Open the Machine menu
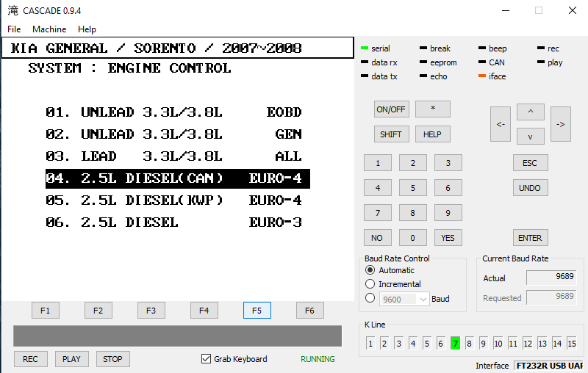Screen dimensions: 588x373 [49, 29]
